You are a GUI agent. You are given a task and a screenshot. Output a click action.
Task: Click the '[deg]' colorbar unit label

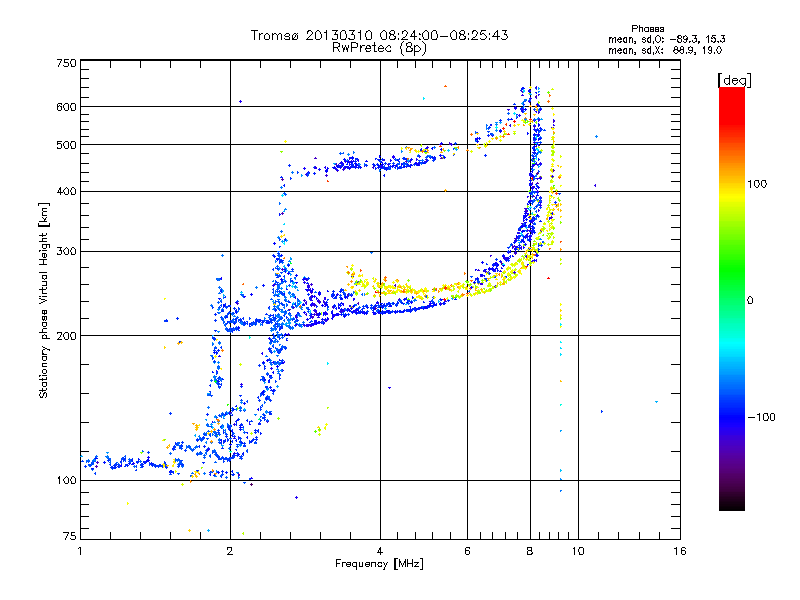pyautogui.click(x=734, y=80)
